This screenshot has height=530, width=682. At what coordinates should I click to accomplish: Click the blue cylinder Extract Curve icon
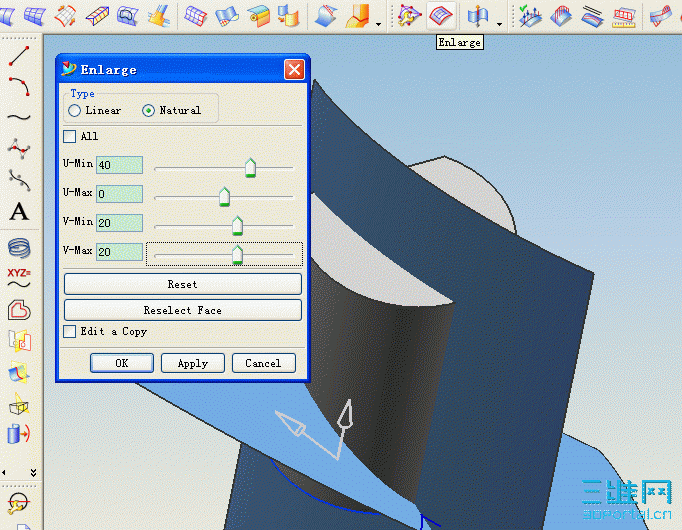click(x=19, y=434)
